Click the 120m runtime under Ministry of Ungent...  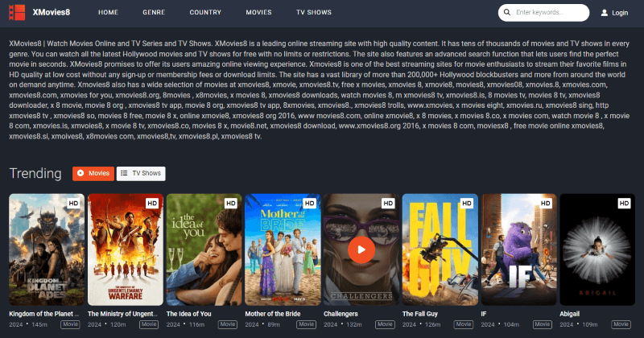(x=118, y=324)
